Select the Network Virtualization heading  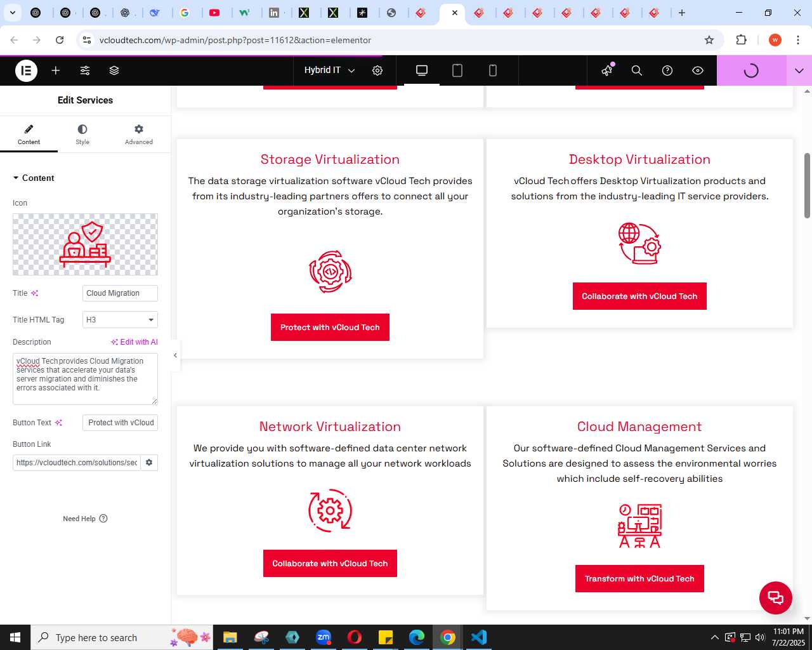click(x=330, y=427)
